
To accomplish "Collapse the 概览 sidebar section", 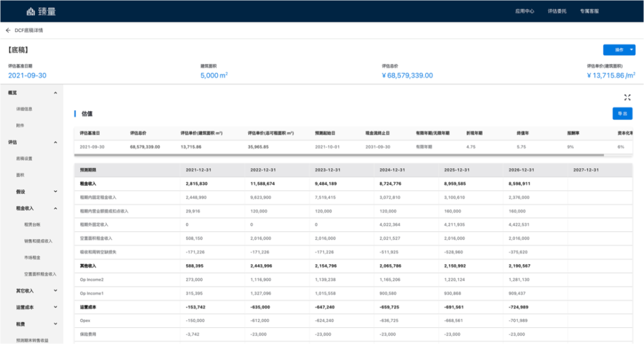I will pos(56,93).
